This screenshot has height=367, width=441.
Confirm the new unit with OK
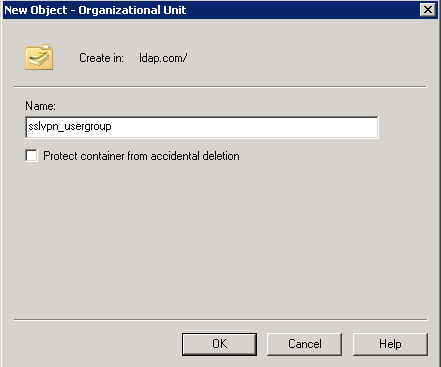[x=219, y=344]
